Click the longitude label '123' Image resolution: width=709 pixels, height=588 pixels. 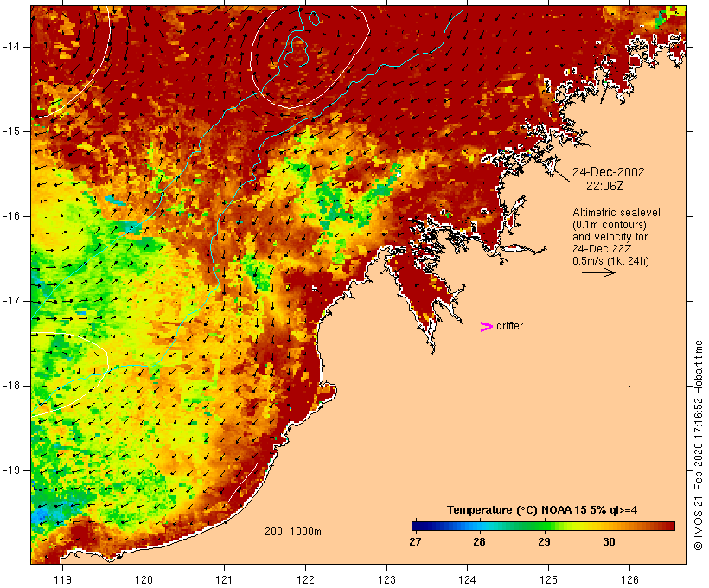[x=386, y=579]
